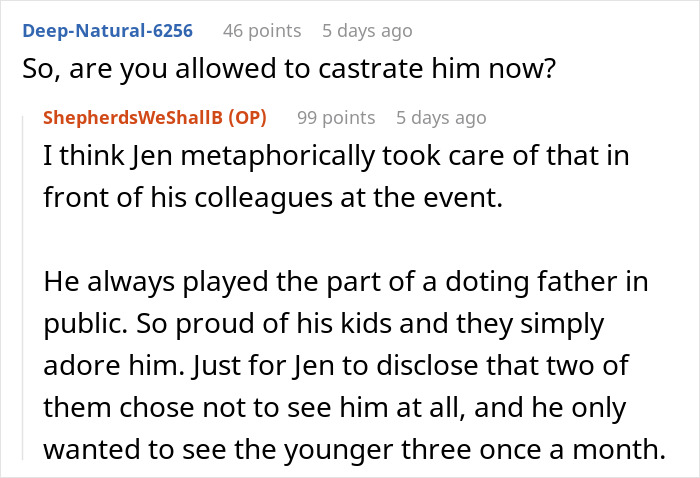Collapse the reply thread using the vertical line

point(23,288)
